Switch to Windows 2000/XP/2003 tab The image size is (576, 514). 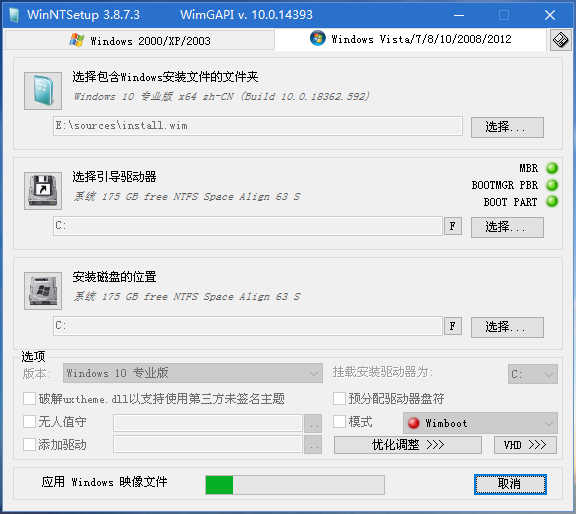coord(139,40)
